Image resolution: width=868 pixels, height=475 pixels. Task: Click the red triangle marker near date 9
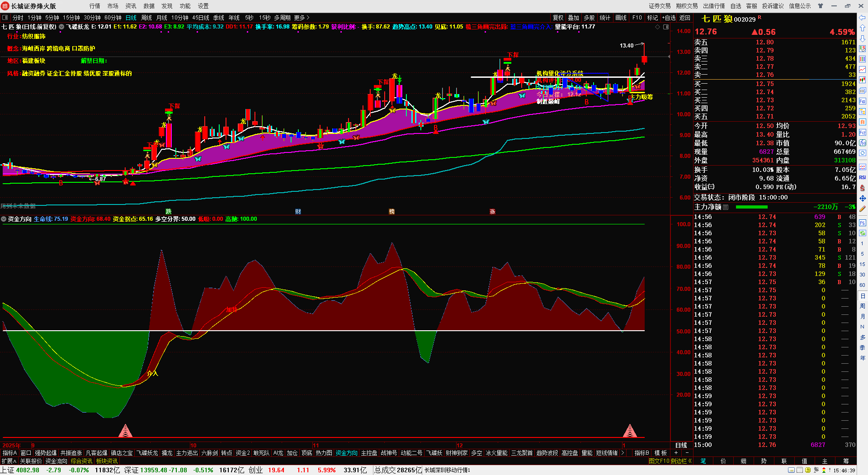tap(125, 431)
